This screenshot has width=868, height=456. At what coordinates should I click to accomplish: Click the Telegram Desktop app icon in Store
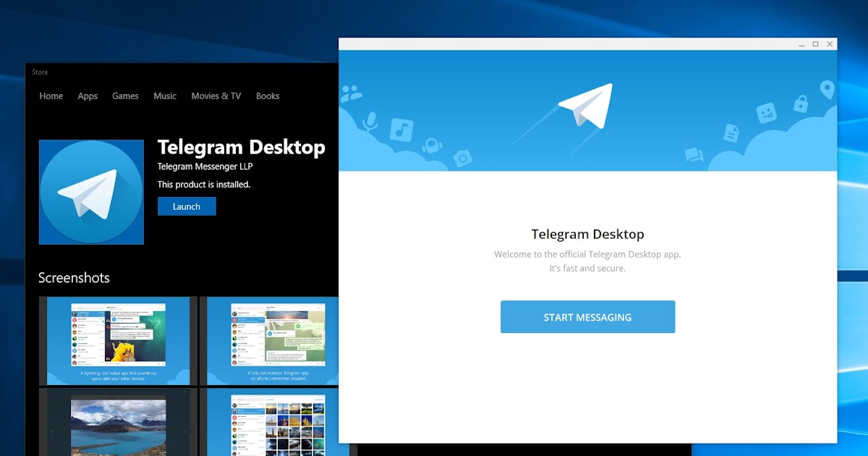[x=91, y=192]
